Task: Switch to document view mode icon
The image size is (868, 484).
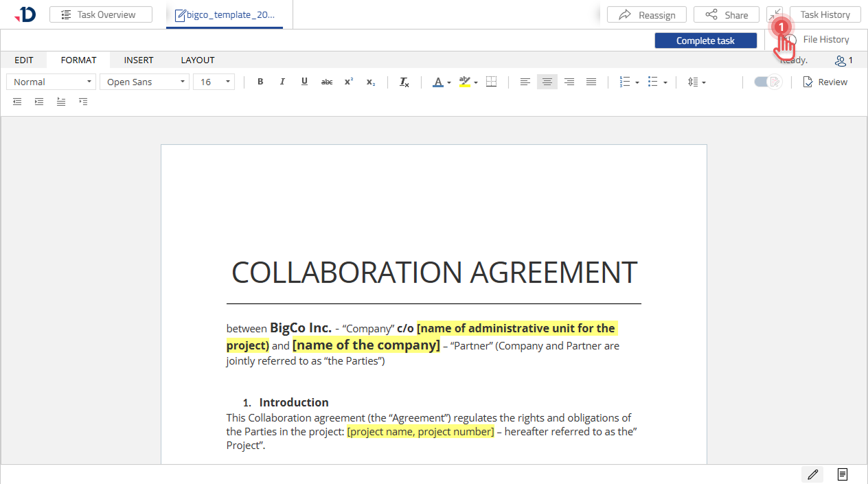Action: coord(843,474)
